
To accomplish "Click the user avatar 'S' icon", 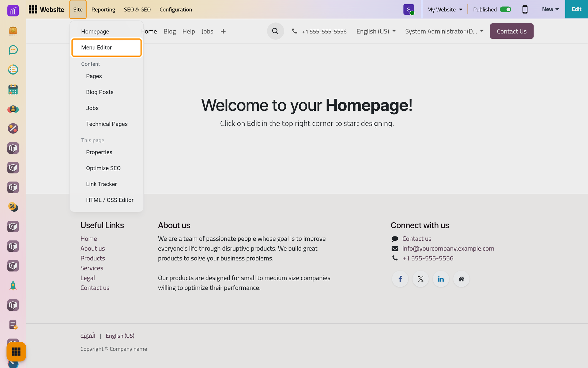I will (409, 10).
